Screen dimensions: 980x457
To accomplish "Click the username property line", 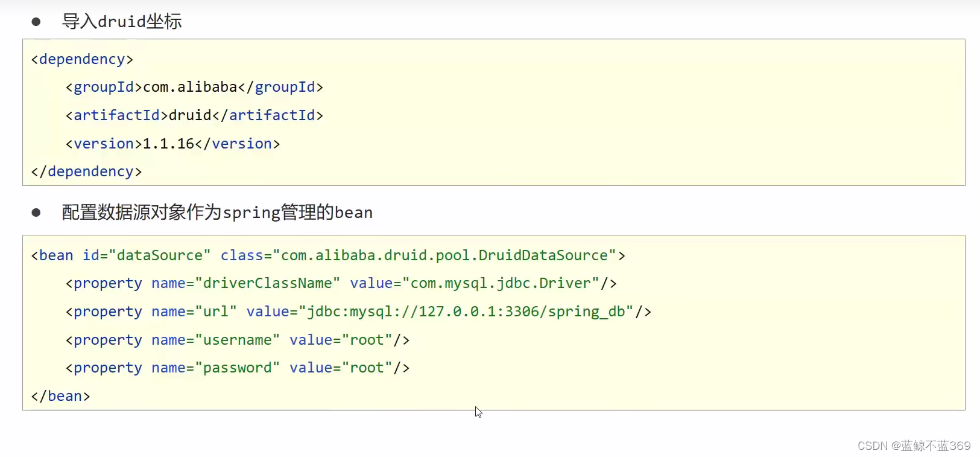I will (238, 340).
